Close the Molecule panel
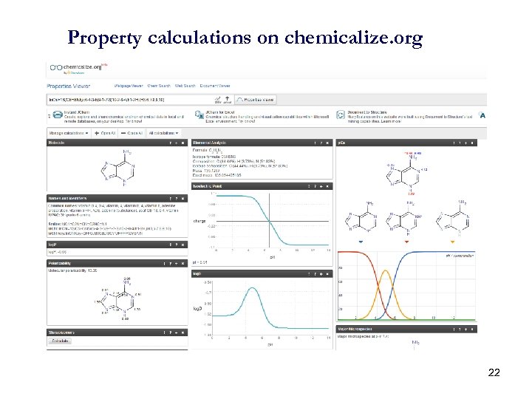Image resolution: width=532 pixels, height=399 pixels. pyautogui.click(x=183, y=143)
